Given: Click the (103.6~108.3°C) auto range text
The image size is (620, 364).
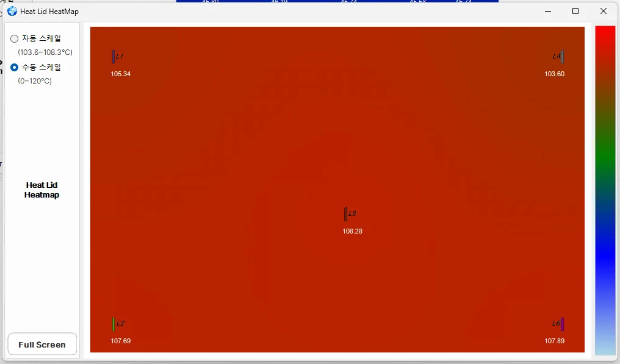Looking at the screenshot, I should [45, 52].
